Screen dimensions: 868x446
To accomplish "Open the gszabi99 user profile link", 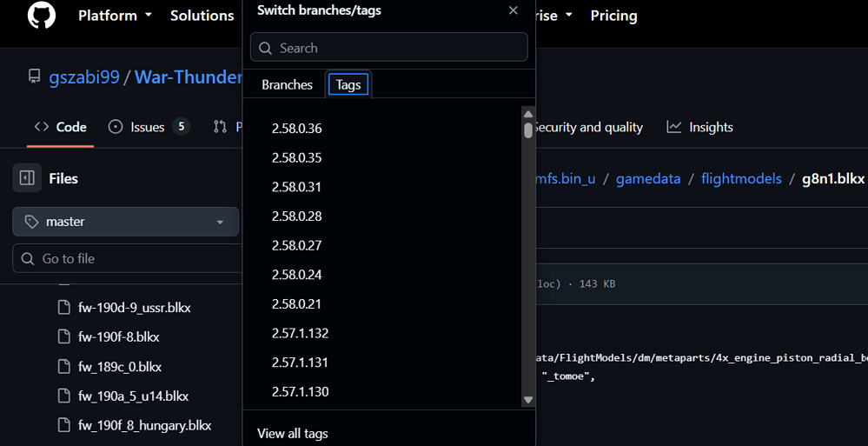I will tap(84, 77).
